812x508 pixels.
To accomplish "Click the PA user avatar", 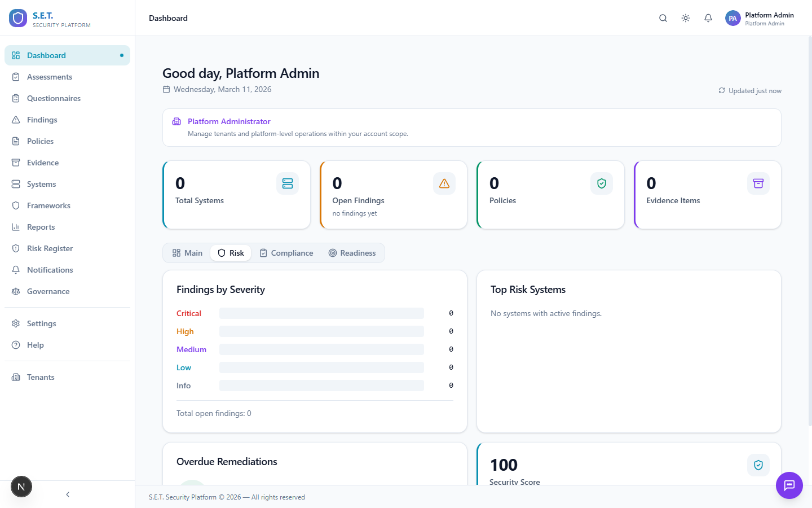I will pos(732,18).
